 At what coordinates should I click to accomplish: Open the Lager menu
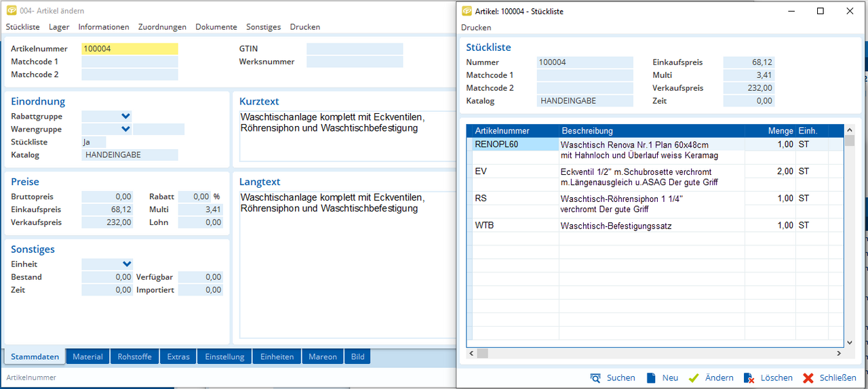59,27
